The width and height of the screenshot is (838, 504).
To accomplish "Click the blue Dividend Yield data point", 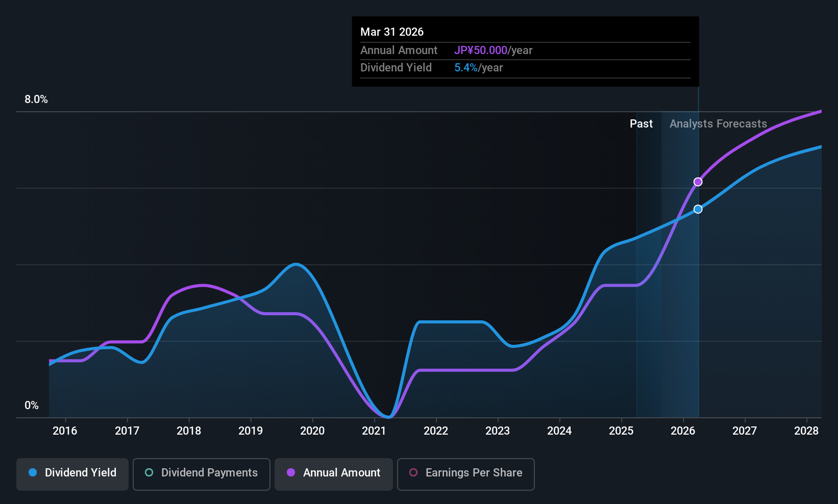I will coord(698,209).
